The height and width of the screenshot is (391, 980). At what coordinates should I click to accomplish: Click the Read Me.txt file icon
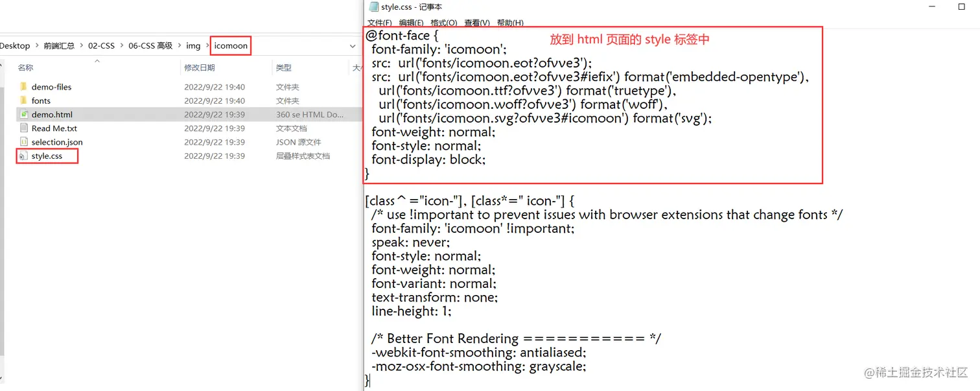[23, 128]
